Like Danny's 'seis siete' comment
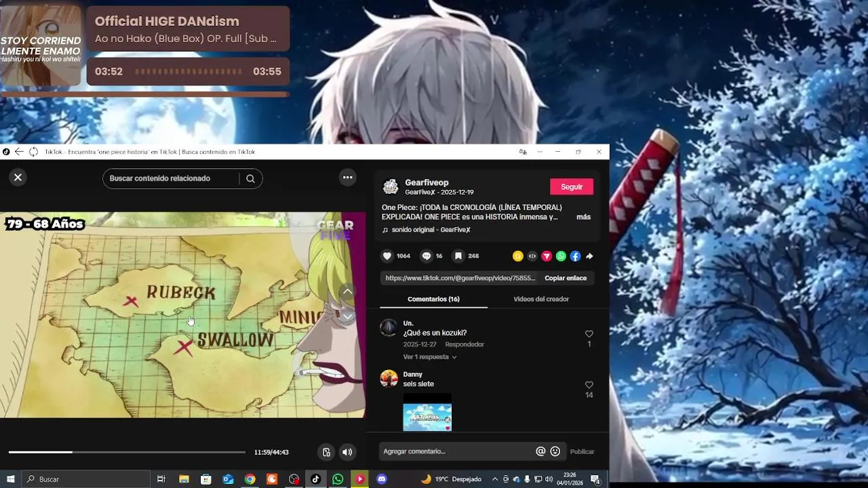The width and height of the screenshot is (868, 488). coord(589,385)
